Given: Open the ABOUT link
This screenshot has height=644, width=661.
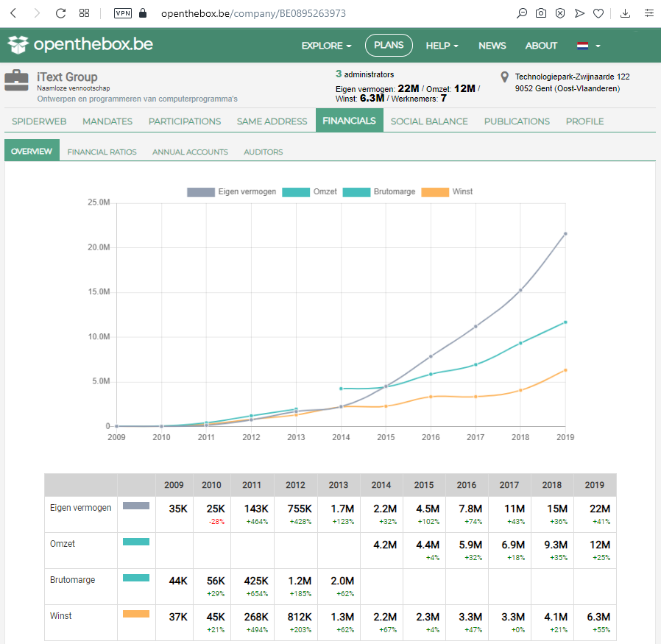Looking at the screenshot, I should pyautogui.click(x=541, y=46).
